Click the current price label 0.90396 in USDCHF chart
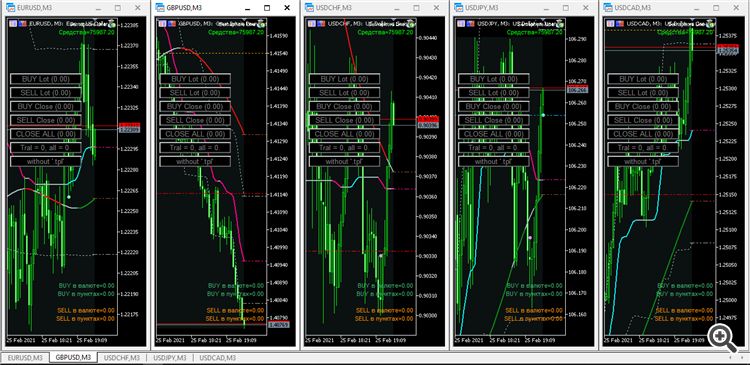 point(427,125)
